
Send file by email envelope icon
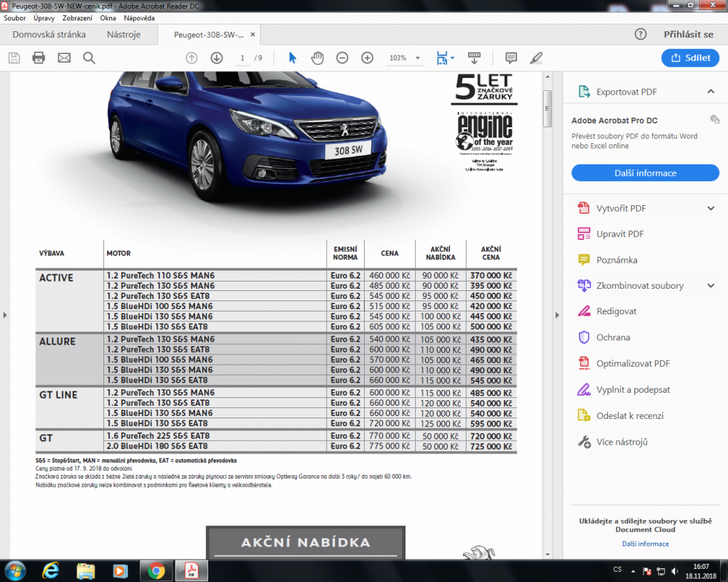[64, 58]
